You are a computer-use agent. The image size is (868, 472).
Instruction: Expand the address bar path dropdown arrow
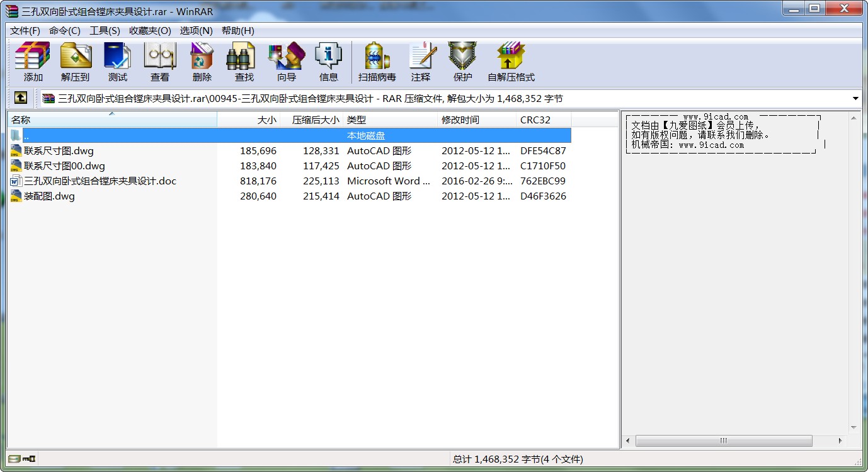click(x=855, y=99)
